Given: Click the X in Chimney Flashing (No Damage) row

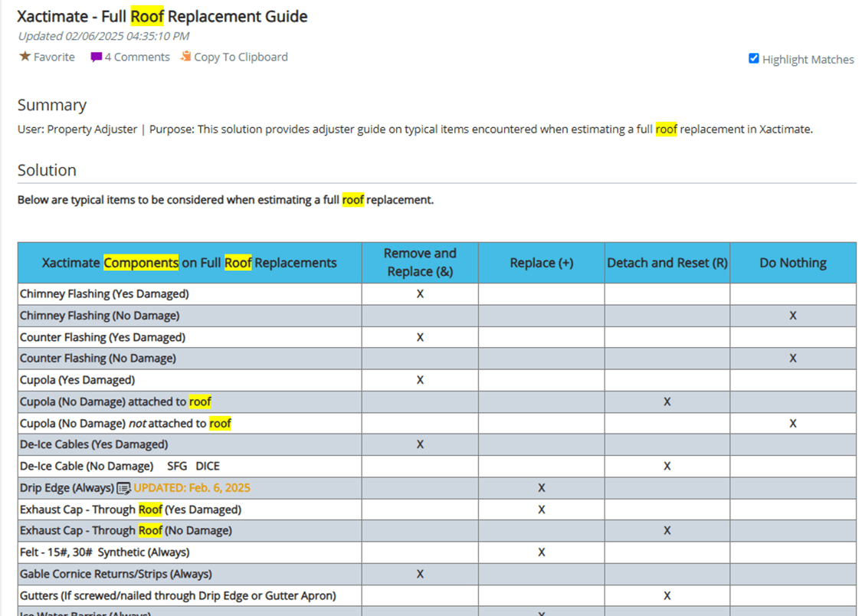Looking at the screenshot, I should click(793, 316).
